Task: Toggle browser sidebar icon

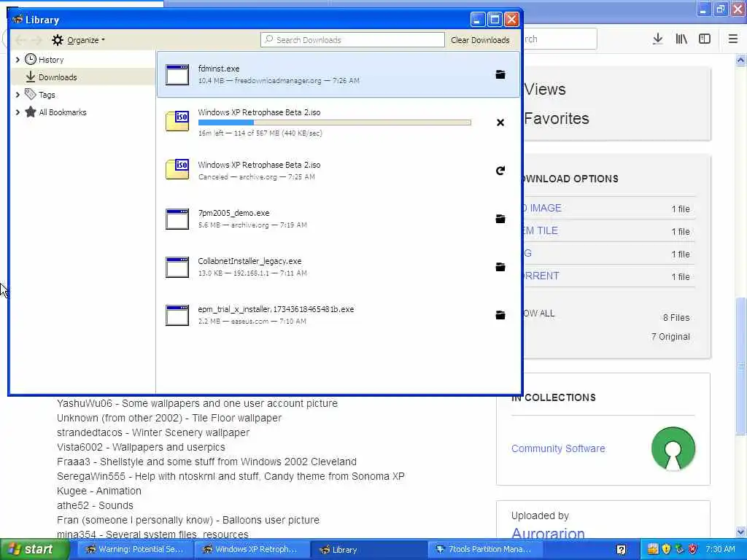Action: [x=705, y=39]
